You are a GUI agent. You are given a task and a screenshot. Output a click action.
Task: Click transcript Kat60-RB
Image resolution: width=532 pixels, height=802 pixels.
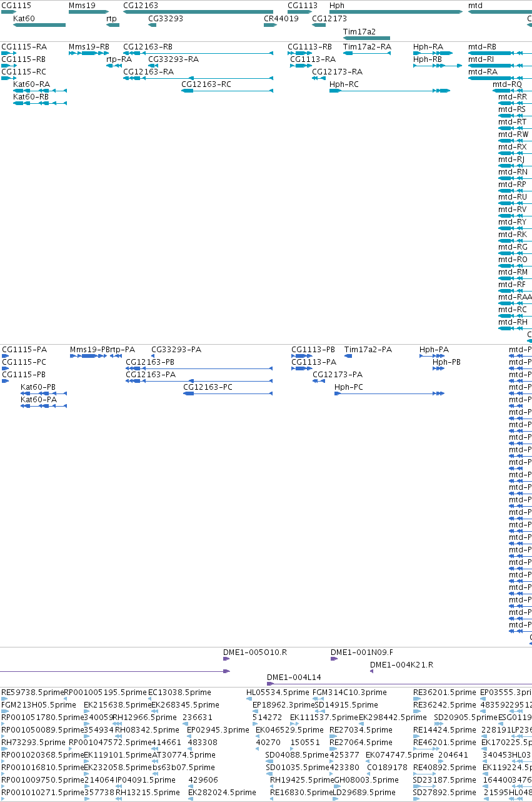point(31,97)
